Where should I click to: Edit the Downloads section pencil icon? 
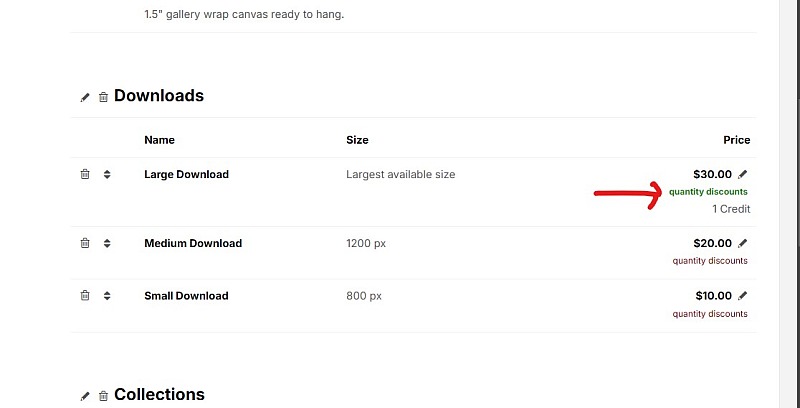(85, 97)
